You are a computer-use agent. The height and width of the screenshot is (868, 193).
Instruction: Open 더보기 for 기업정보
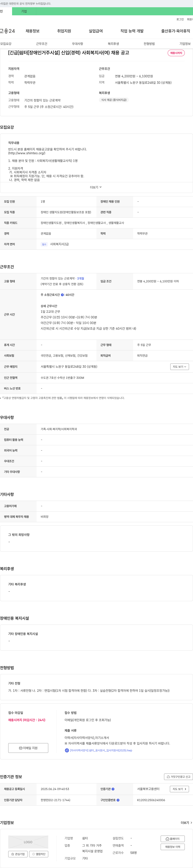click(x=186, y=823)
